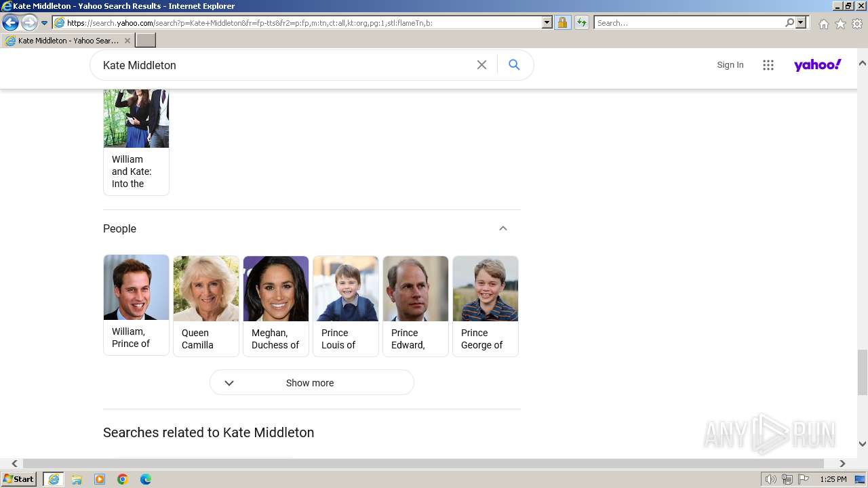868x488 pixels.
Task: Click the Searches related to Kate Middleton heading
Action: 209,432
